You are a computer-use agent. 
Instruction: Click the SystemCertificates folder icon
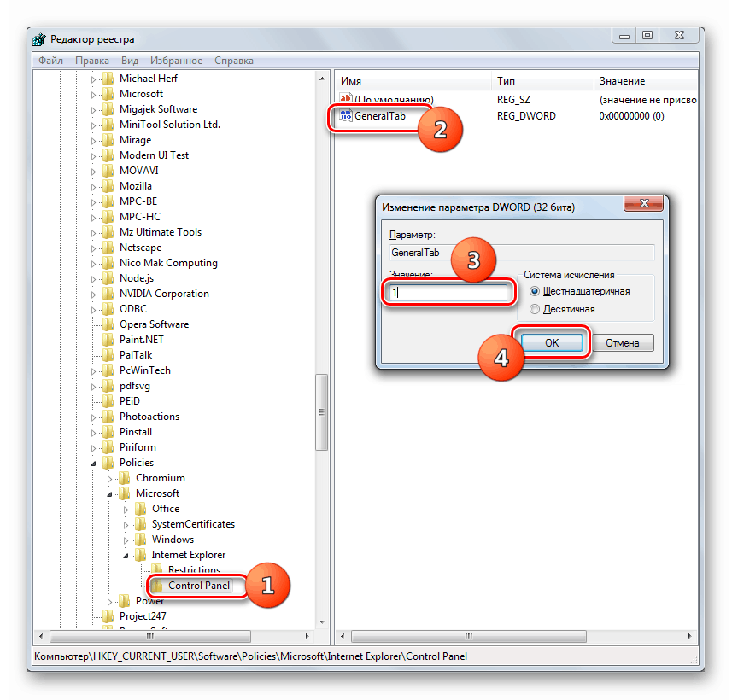[x=141, y=525]
